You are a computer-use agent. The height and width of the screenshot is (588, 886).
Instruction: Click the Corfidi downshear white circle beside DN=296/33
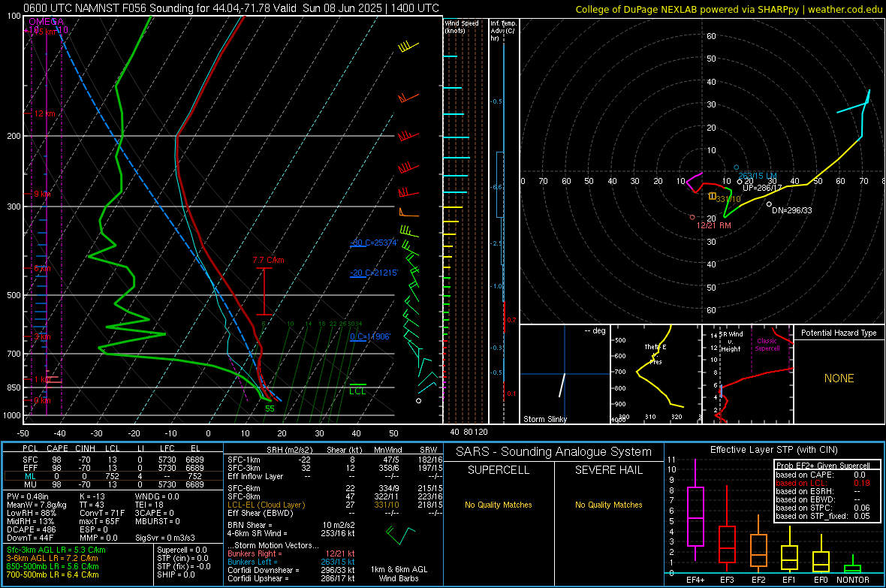(769, 204)
